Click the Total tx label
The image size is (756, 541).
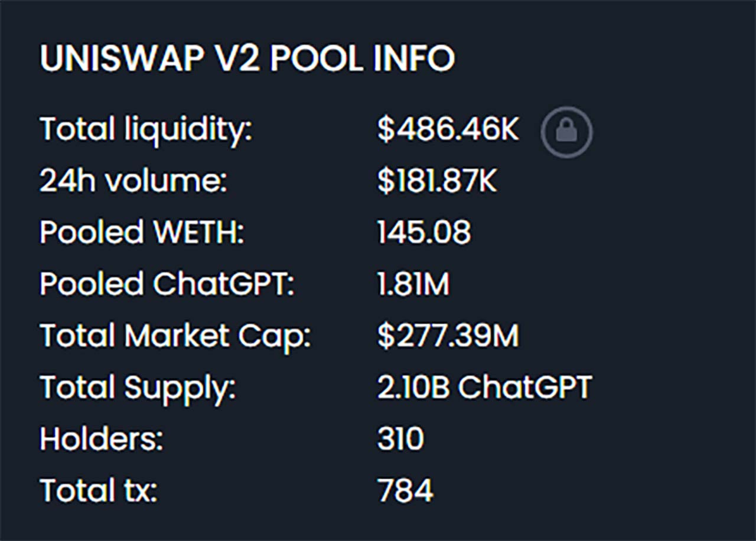pos(99,491)
